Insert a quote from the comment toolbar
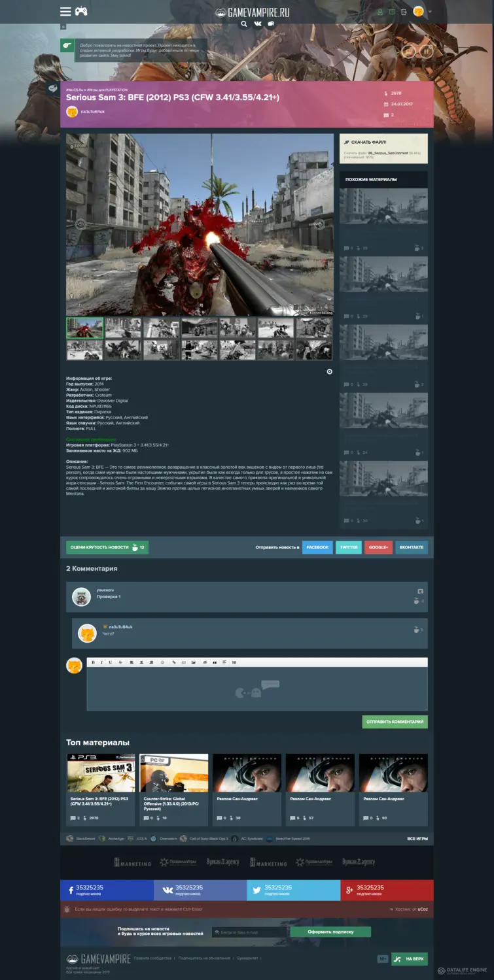The width and height of the screenshot is (494, 980). [x=214, y=662]
